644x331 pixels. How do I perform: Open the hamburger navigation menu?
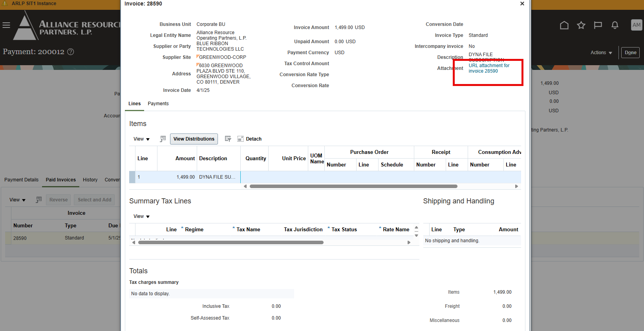[6, 25]
